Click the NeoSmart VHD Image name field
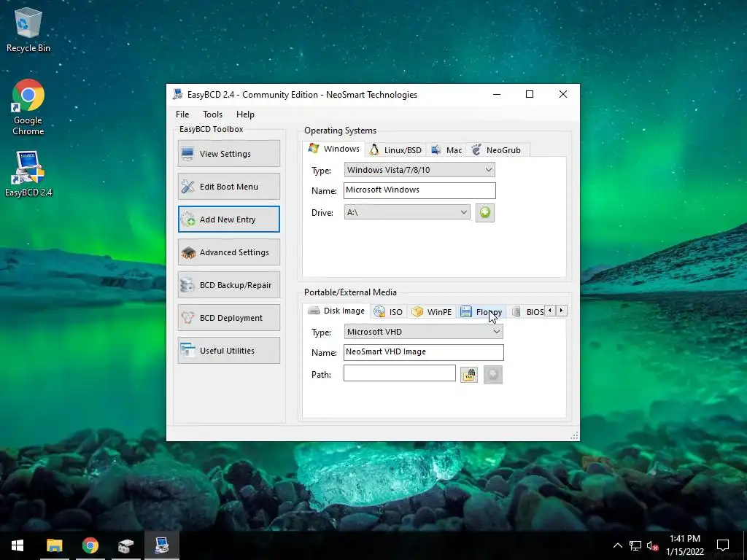The height and width of the screenshot is (560, 747). click(x=424, y=352)
